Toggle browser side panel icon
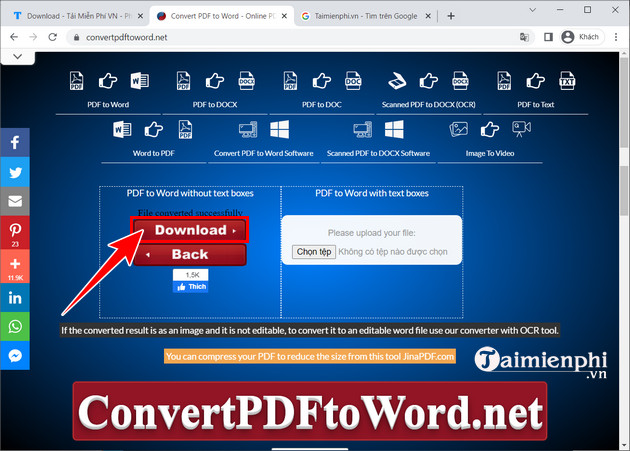Viewport: 630px width, 451px height. tap(548, 37)
